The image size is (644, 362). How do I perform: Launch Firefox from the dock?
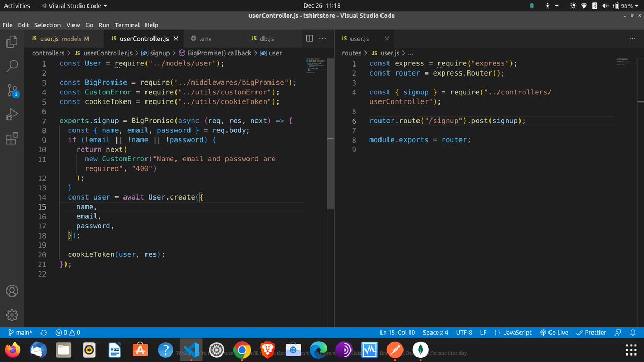pyautogui.click(x=12, y=350)
